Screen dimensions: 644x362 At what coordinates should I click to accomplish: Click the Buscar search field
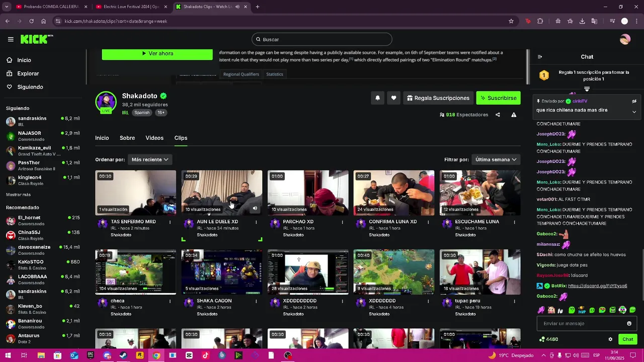pyautogui.click(x=322, y=39)
